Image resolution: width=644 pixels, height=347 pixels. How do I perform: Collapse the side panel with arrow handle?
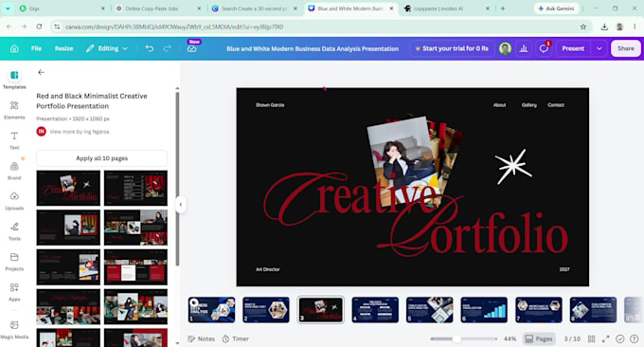click(x=180, y=205)
